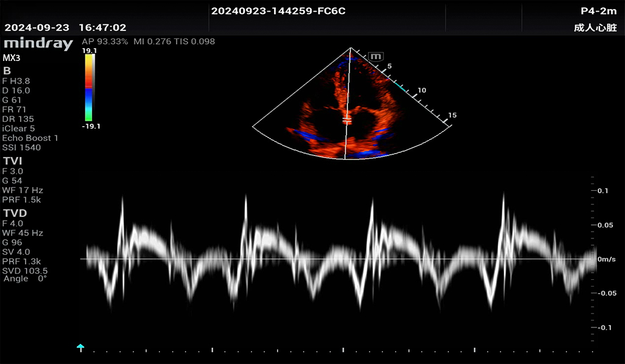Click the Angle 0° parameter

25,279
